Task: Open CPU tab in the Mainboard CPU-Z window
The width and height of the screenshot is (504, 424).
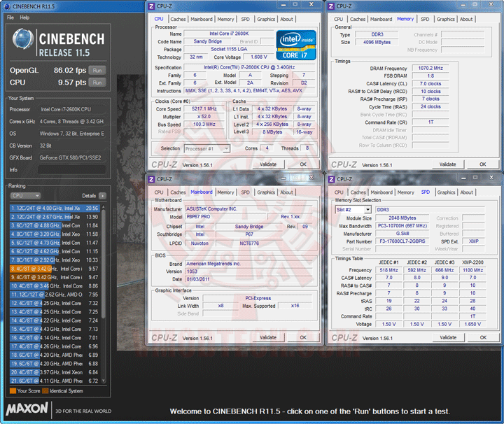Action: 159,192
